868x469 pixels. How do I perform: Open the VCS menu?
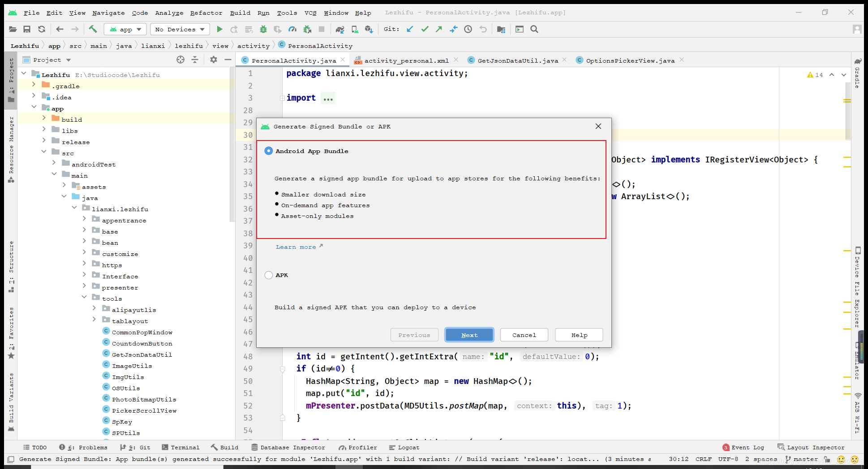point(310,13)
